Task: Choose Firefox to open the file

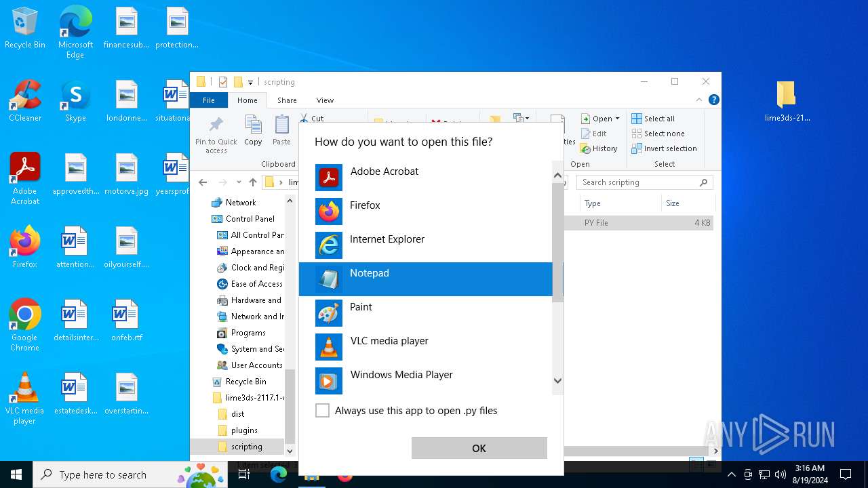Action: pos(426,211)
